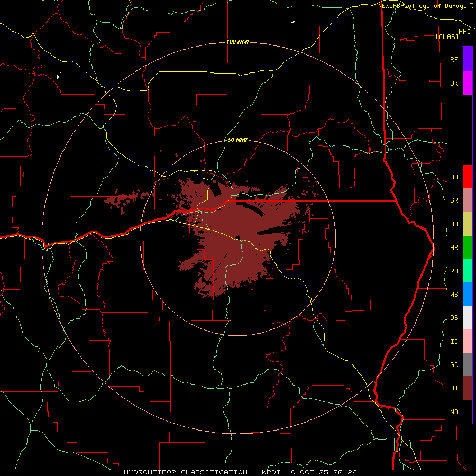Click the "HR" legend label
Viewport: 476px width, 476px height.
pos(454,248)
